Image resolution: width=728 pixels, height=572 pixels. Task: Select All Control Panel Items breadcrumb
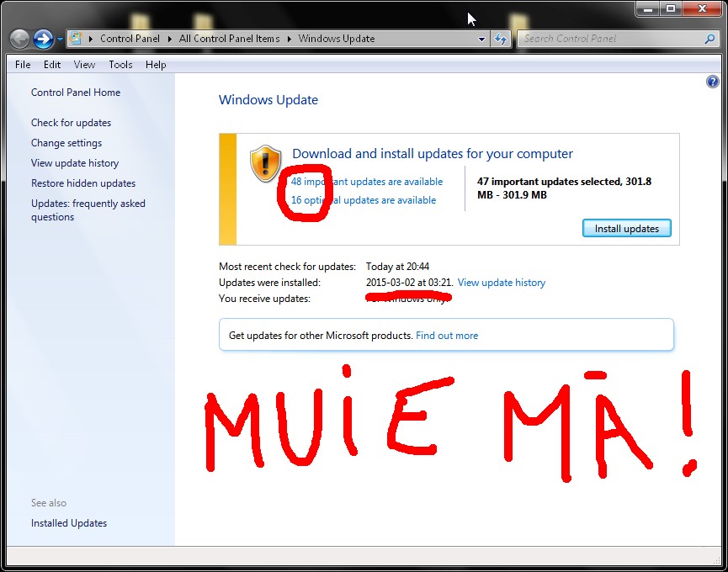[x=230, y=39]
